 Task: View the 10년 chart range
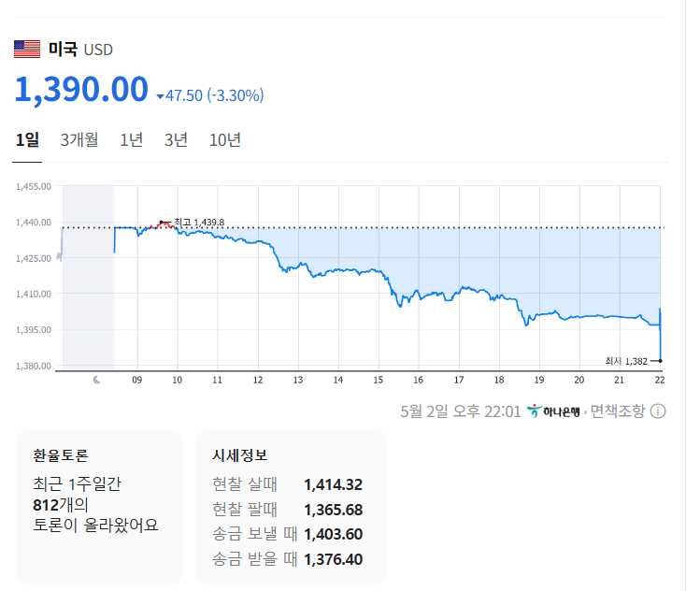(225, 140)
